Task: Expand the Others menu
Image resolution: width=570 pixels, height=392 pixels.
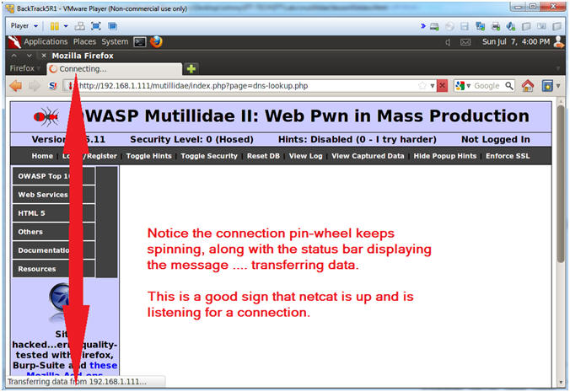Action: [x=54, y=232]
